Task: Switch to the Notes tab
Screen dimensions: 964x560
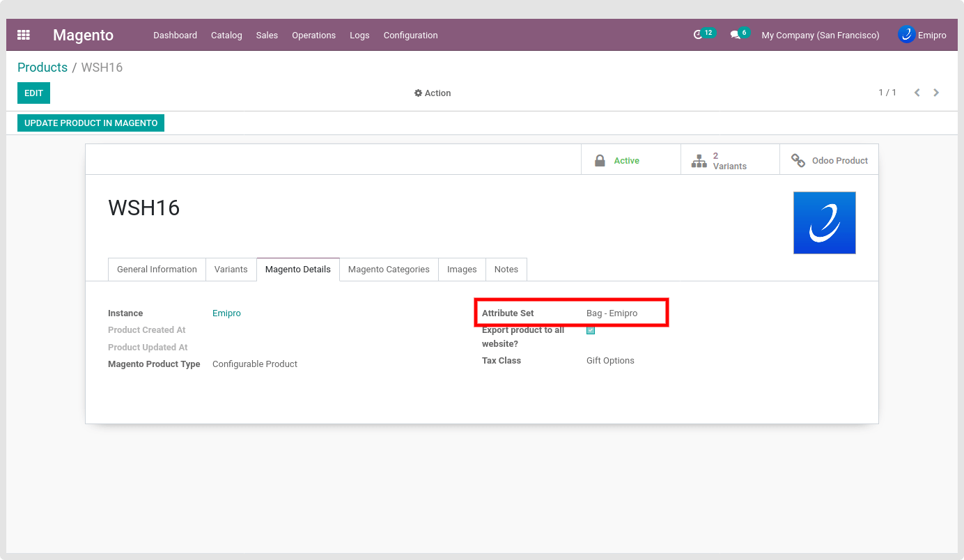Action: pyautogui.click(x=506, y=270)
